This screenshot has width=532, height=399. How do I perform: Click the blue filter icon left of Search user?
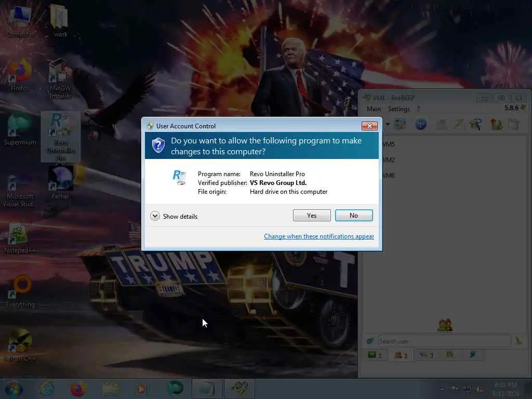pos(370,341)
